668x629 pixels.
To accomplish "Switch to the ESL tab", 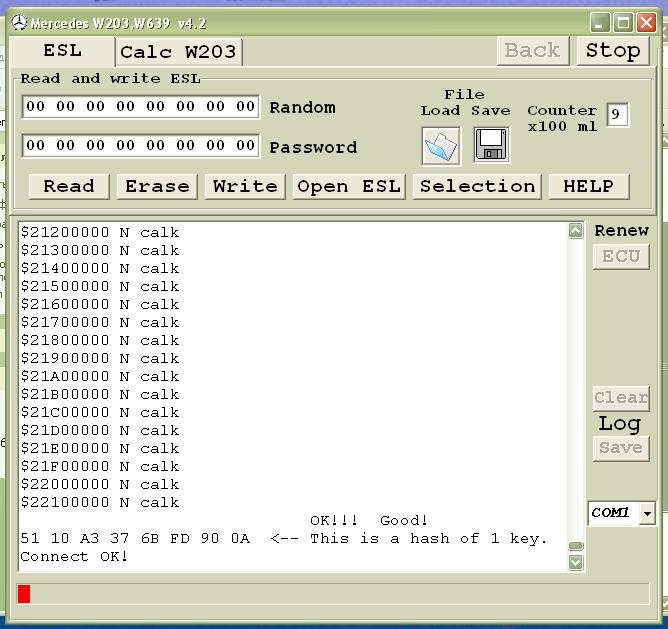I will [62, 51].
